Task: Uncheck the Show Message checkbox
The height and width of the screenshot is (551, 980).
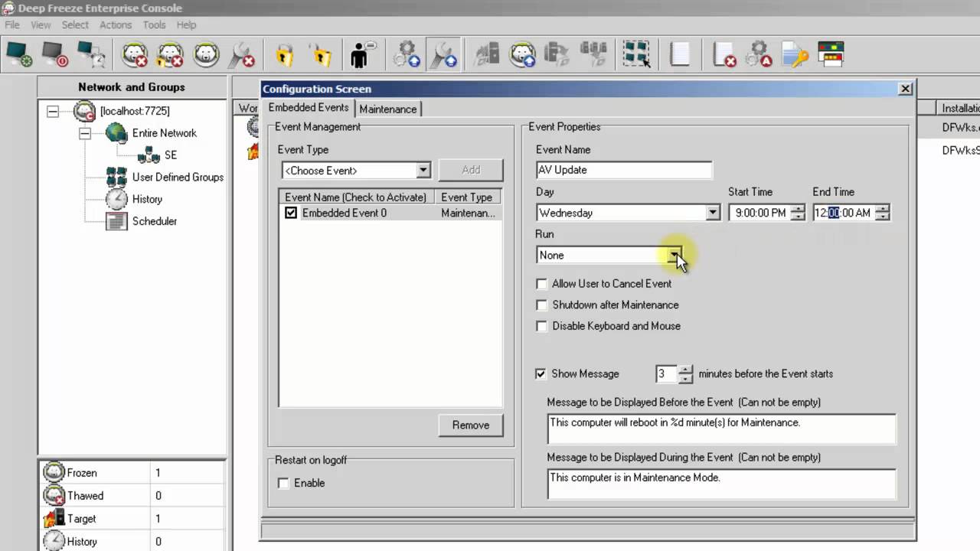Action: (x=541, y=373)
